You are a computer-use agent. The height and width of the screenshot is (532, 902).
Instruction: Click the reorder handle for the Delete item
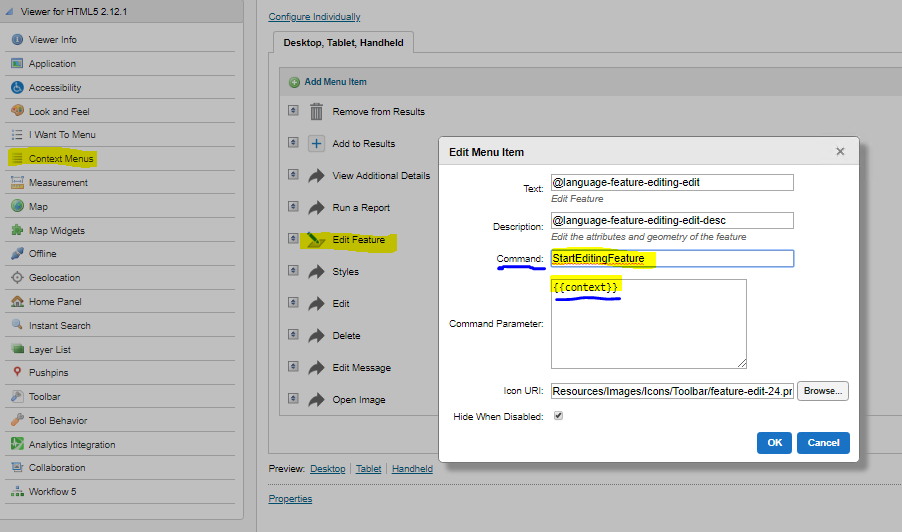(x=293, y=334)
